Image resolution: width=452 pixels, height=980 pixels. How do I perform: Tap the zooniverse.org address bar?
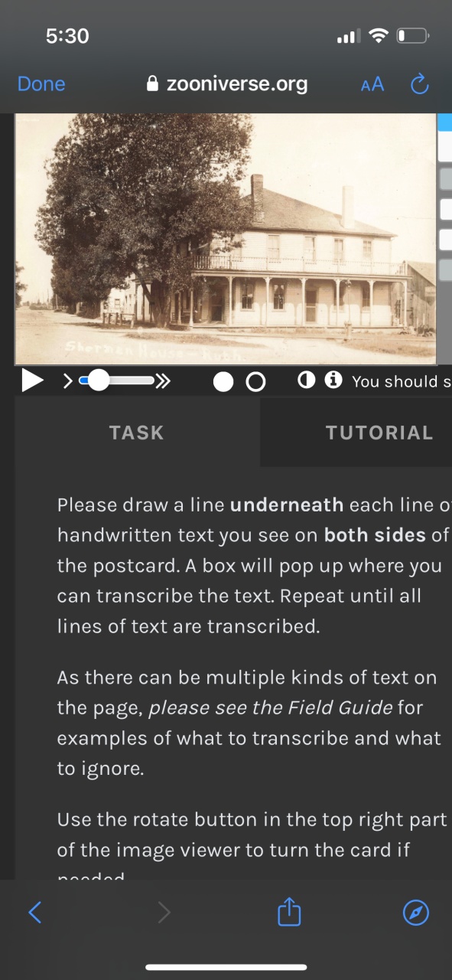(227, 84)
